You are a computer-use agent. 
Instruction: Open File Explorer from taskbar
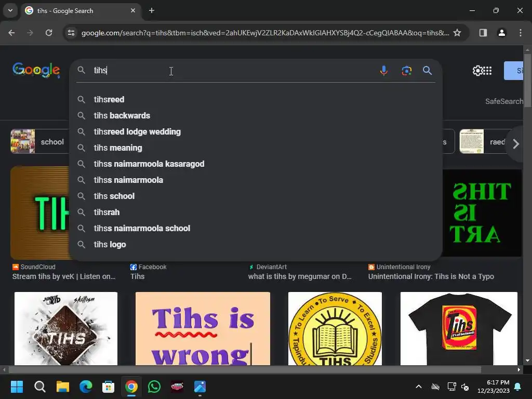(63, 387)
